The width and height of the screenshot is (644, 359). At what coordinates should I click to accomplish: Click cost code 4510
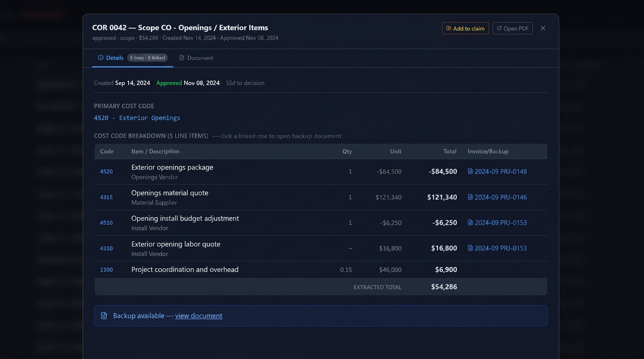pos(106,223)
